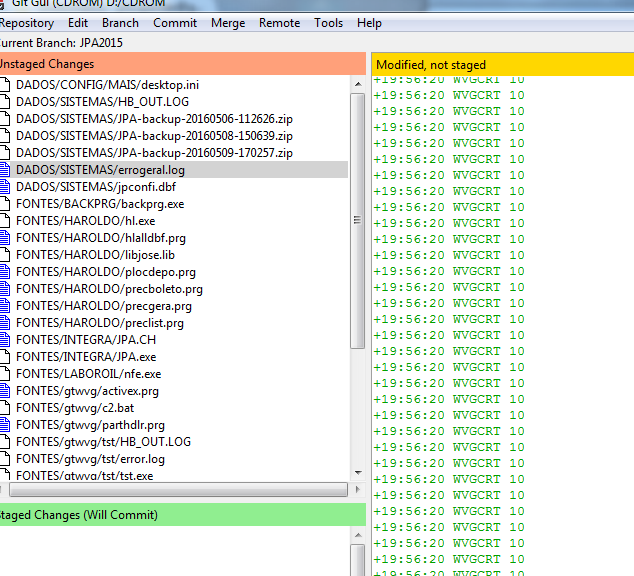634x576 pixels.
Task: Click file icon beside FONTES/HAROLDO/hl.exe
Action: [x=4, y=221]
